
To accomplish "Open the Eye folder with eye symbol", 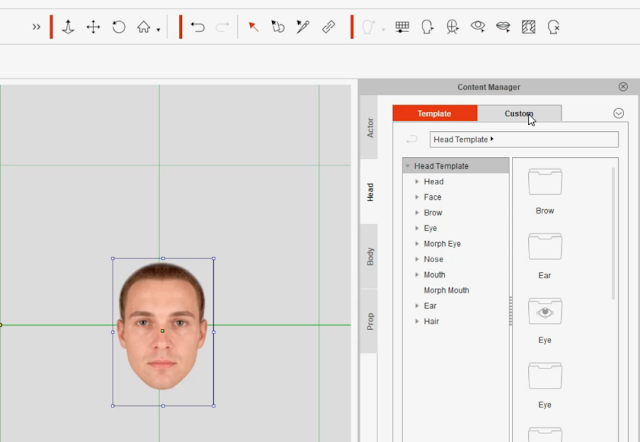I will 545,311.
